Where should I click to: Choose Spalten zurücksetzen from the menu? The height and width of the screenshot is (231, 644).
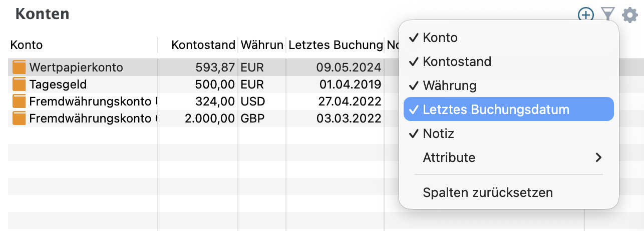click(x=488, y=192)
